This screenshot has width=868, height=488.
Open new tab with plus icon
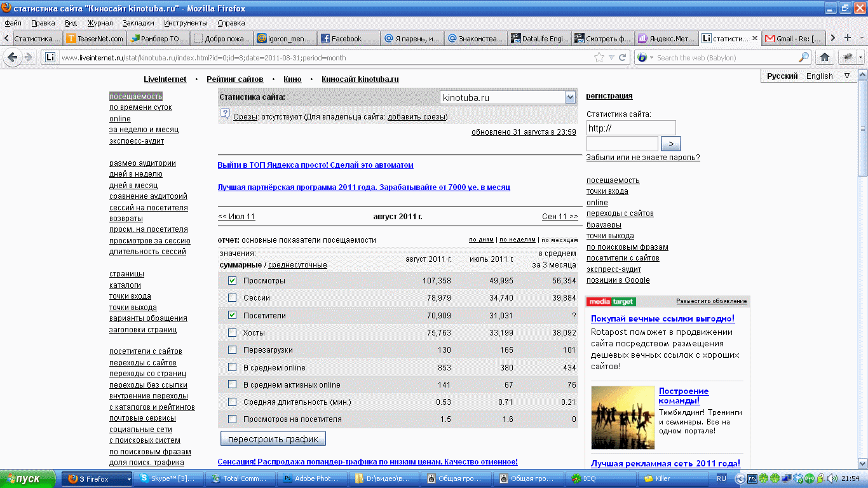click(847, 38)
